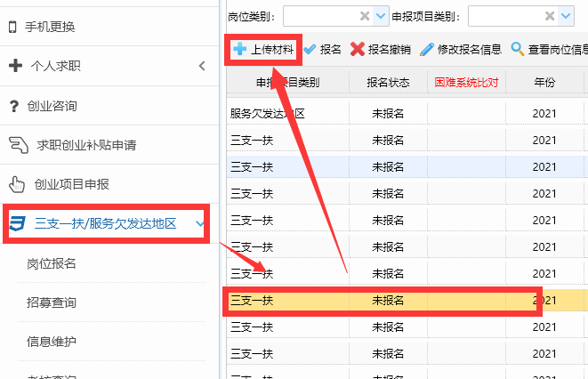
Task: Click the 上传材料 blue plus icon
Action: pyautogui.click(x=239, y=50)
